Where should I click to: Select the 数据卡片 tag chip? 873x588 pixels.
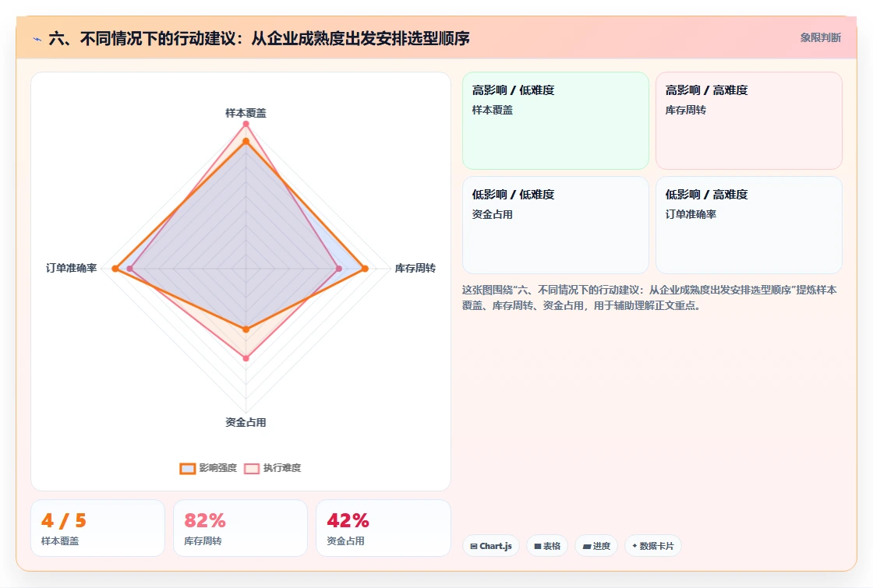tap(653, 546)
